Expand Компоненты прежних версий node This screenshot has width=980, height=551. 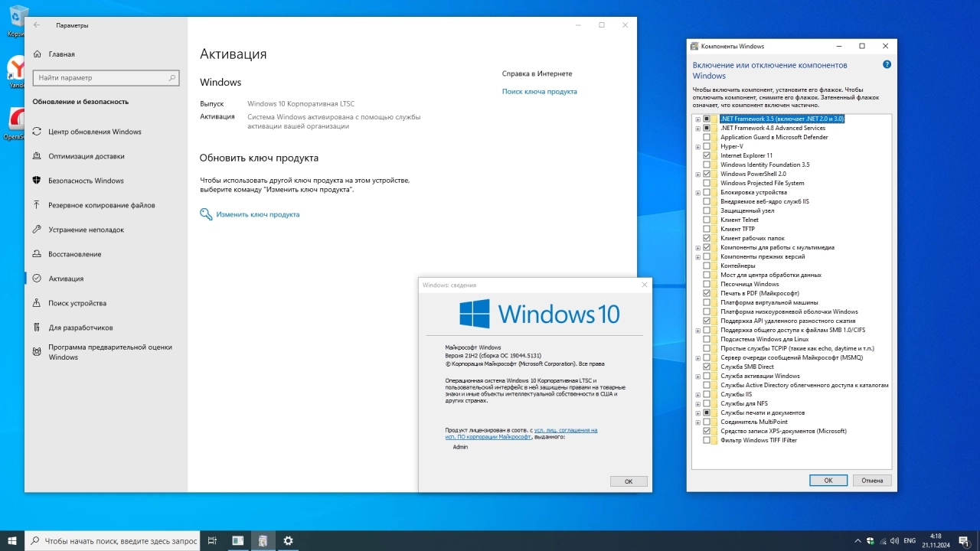pos(697,256)
